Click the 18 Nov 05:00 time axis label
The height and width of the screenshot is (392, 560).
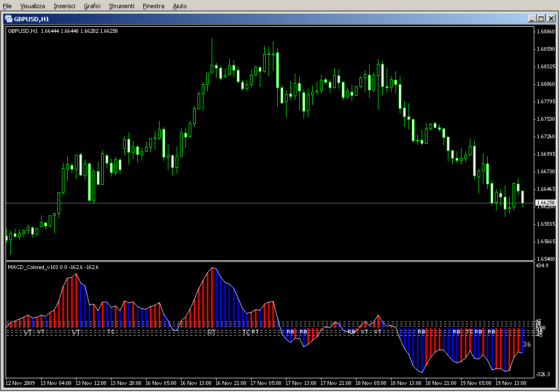point(371,383)
